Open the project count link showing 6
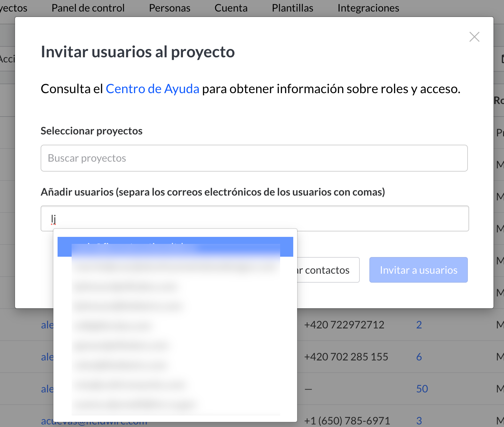 click(x=419, y=357)
